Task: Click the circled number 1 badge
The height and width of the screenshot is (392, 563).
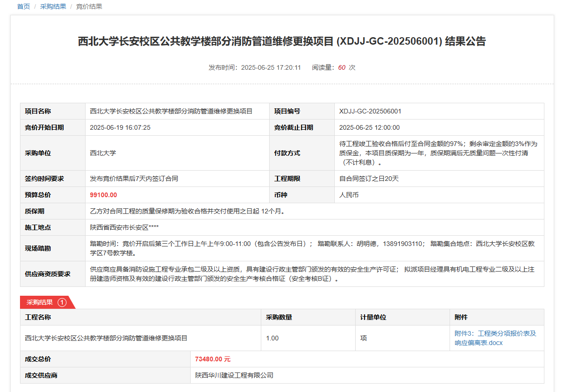Action: click(x=62, y=302)
